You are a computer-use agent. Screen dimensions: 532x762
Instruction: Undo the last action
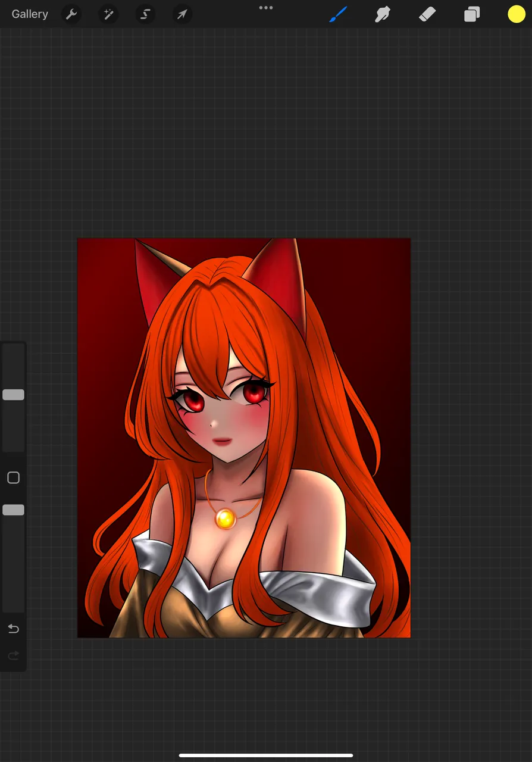pos(13,629)
